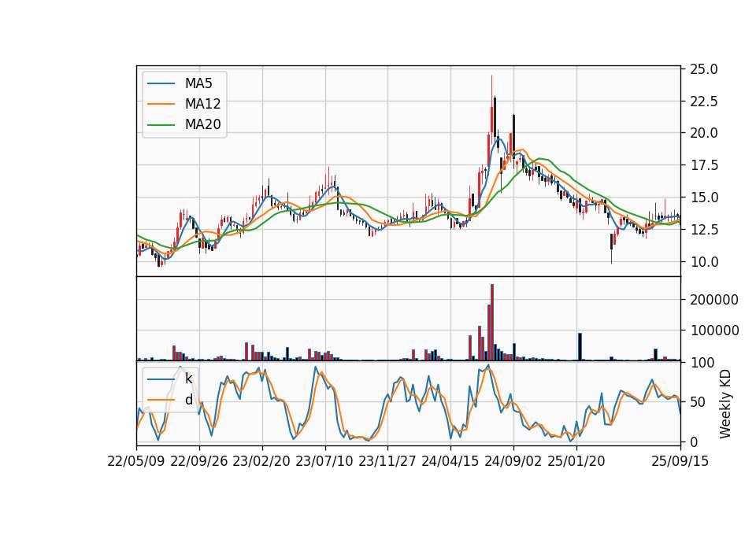Screen dimensions: 756x543
Task: Click the 22/09/26 date tick label
Action: (x=199, y=461)
